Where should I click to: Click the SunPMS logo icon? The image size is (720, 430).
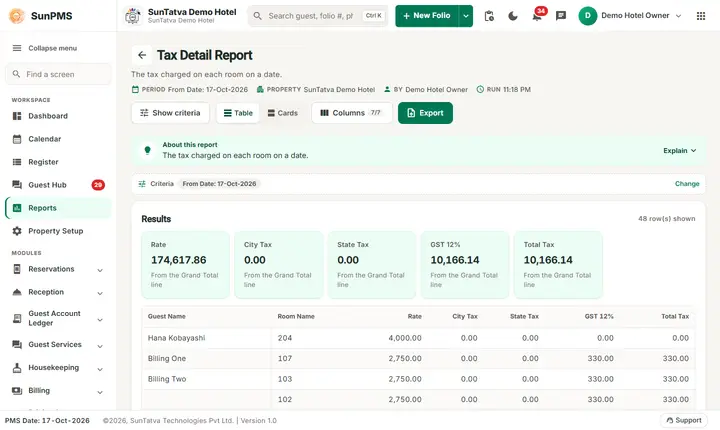pyautogui.click(x=17, y=16)
